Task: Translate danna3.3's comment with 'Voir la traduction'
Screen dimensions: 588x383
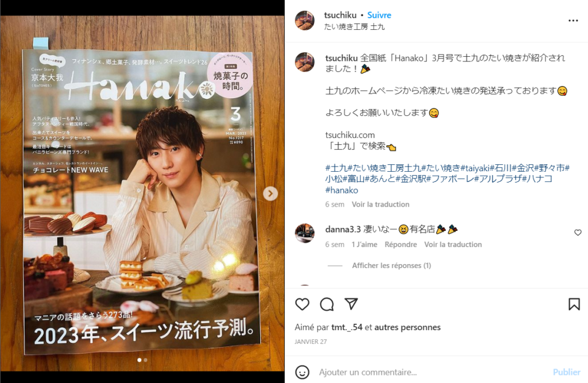Action: tap(452, 245)
